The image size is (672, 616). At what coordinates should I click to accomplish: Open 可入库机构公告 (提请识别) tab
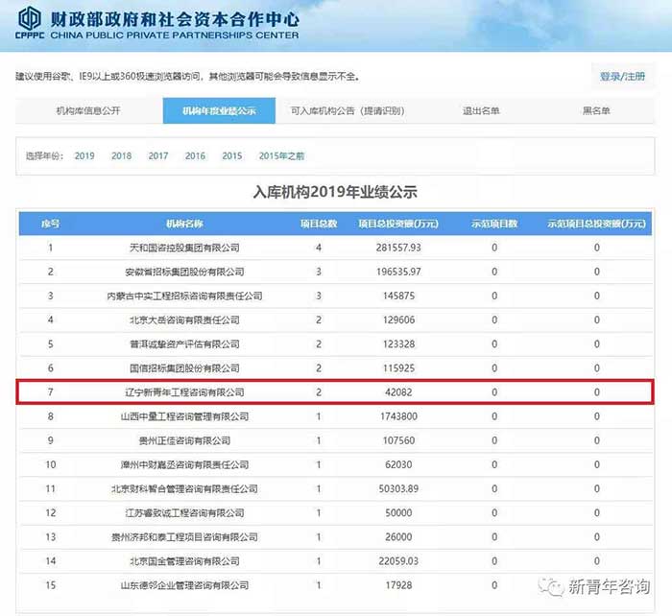click(x=348, y=111)
